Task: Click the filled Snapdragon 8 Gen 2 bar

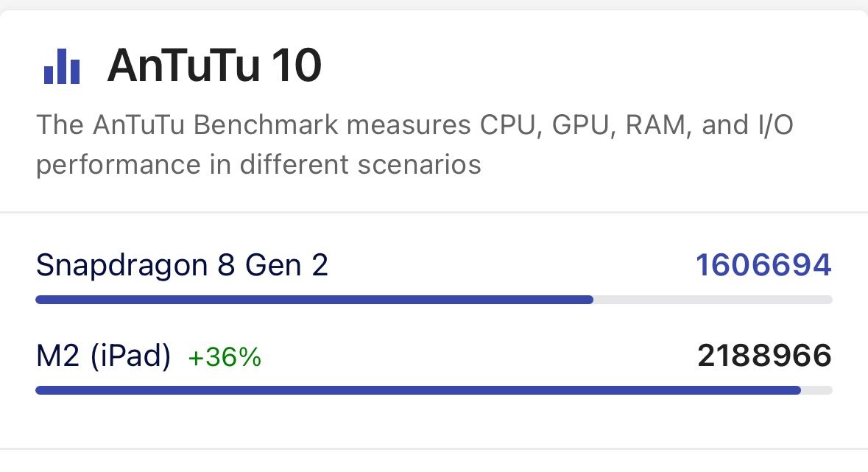Action: click(314, 300)
